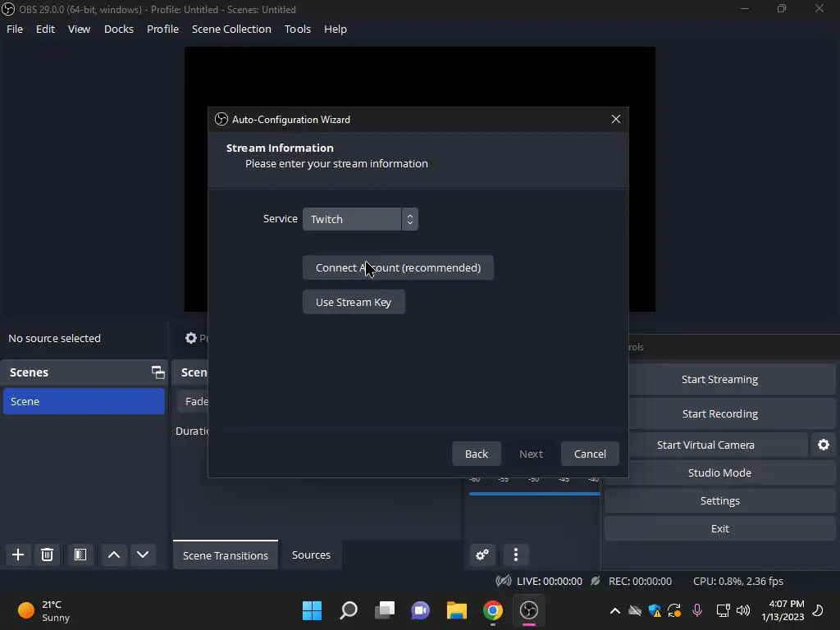Switch to the Sources tab
The height and width of the screenshot is (630, 840).
click(x=311, y=555)
